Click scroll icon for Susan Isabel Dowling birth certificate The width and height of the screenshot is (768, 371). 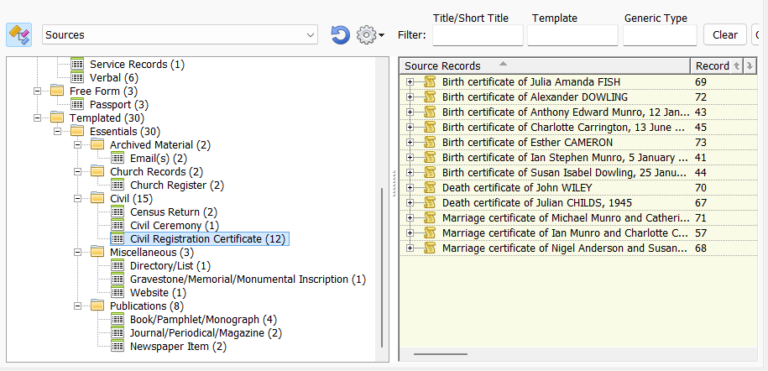pos(430,173)
